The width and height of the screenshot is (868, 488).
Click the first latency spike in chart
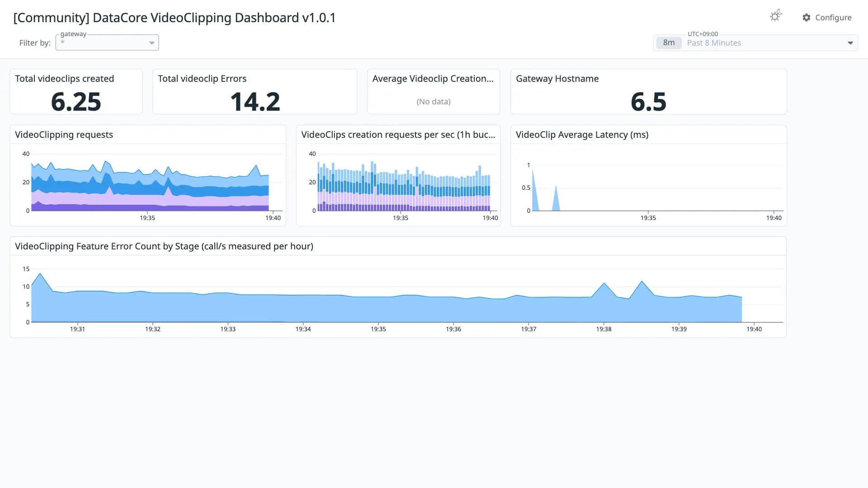point(534,190)
